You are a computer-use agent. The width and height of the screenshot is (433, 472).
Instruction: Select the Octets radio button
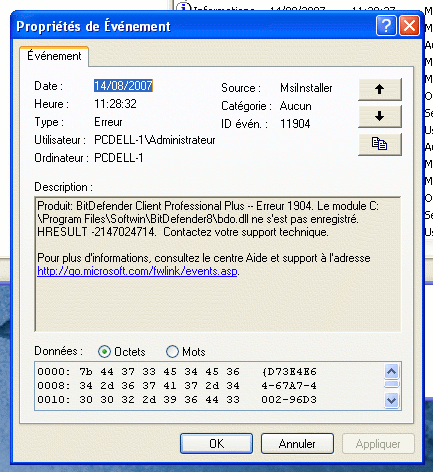[104, 352]
